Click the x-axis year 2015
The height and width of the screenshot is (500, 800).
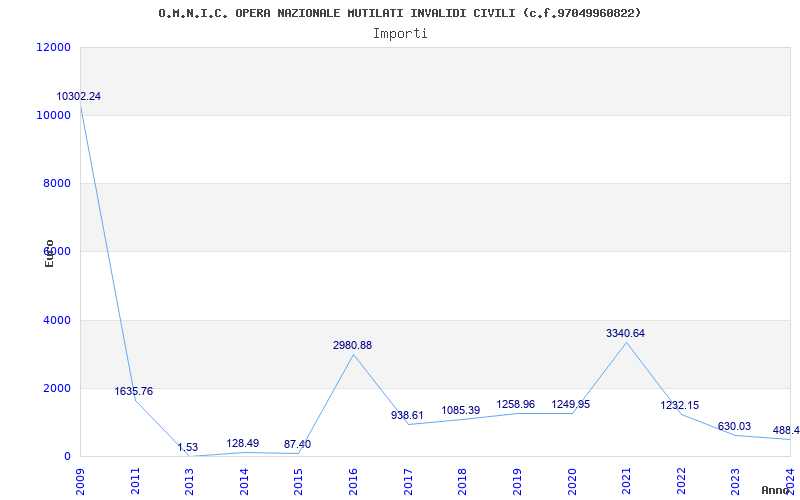point(298,481)
